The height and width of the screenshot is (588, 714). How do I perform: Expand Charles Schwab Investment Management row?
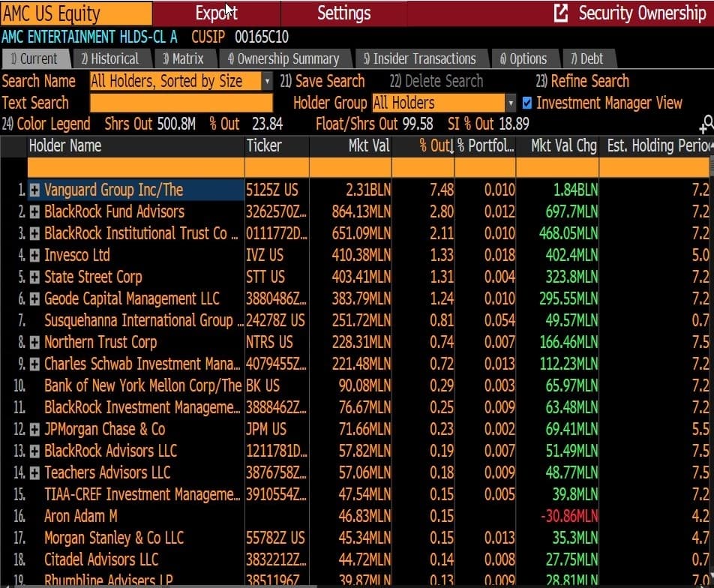coord(34,364)
